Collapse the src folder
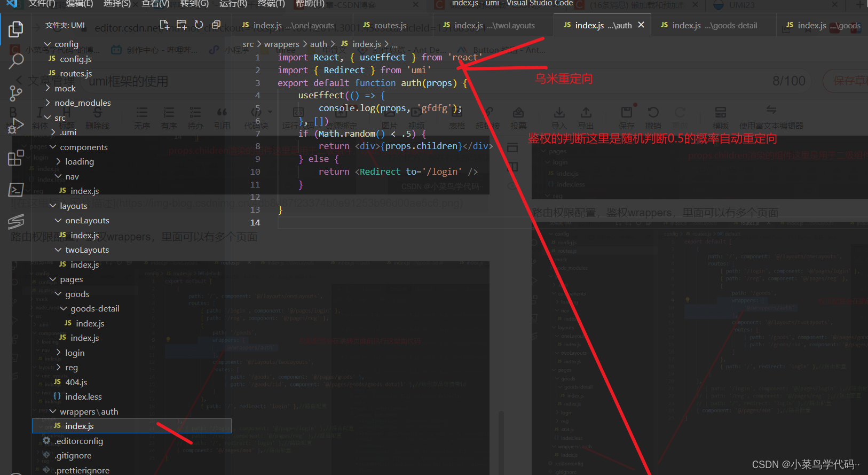Image resolution: width=868 pixels, height=475 pixels. coord(60,118)
